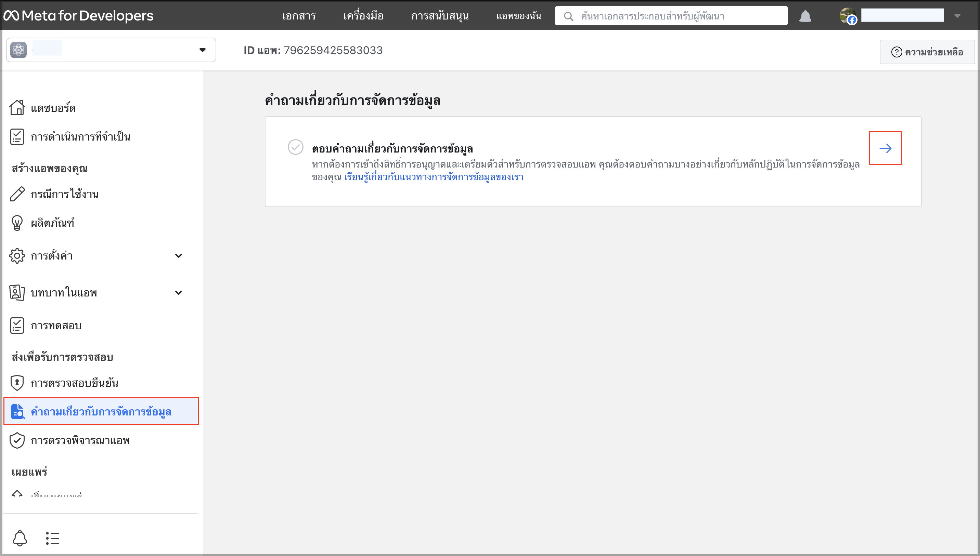
Task: Click the การดำเนินการที่จำเป็น checklist icon
Action: coord(17,137)
